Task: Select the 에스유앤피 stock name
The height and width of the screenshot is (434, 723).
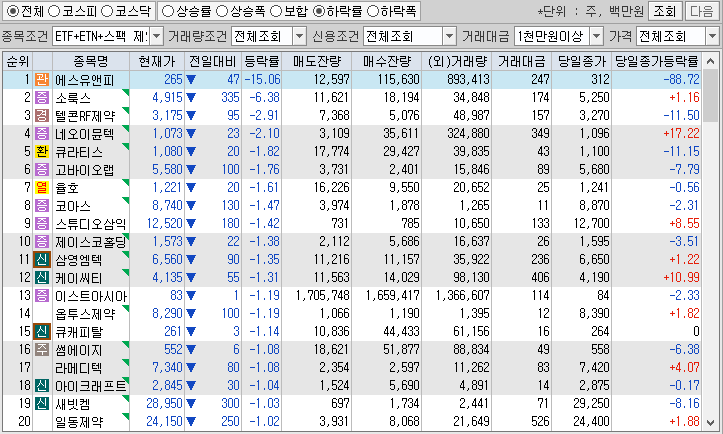Action: (84, 80)
